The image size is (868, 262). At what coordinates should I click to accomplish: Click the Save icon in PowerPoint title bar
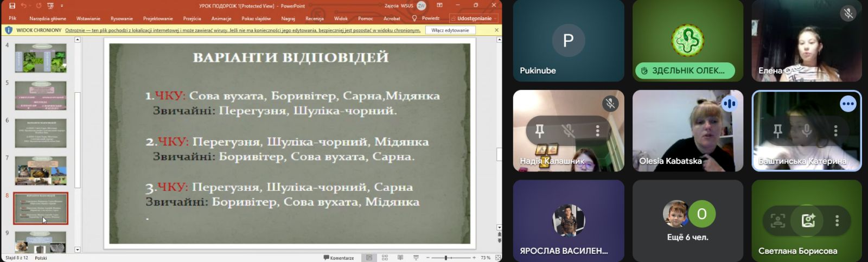pos(12,5)
